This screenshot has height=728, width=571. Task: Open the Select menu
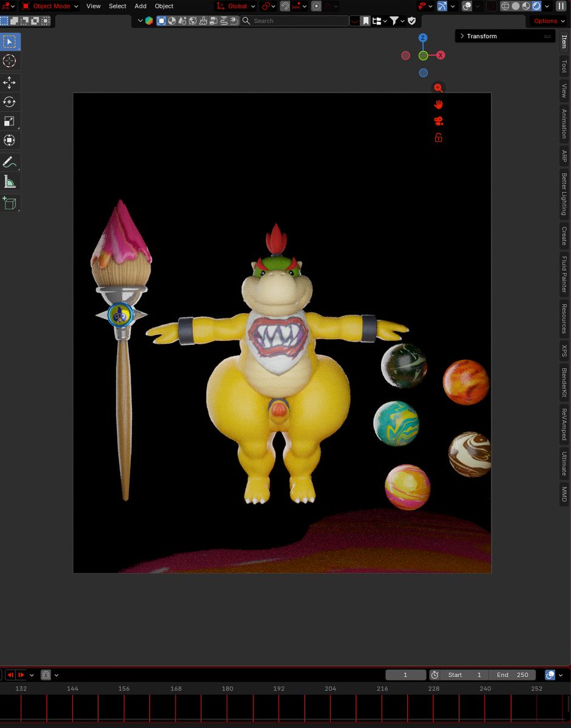[x=118, y=6]
